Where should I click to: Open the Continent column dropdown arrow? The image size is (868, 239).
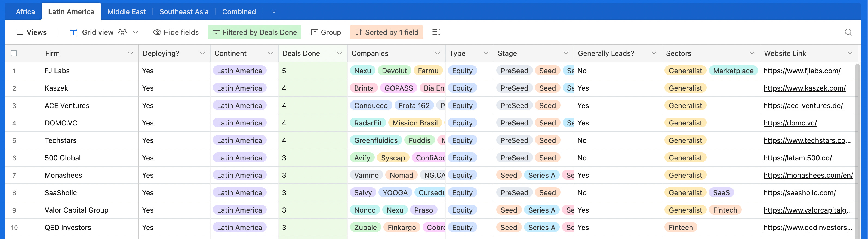(x=270, y=53)
